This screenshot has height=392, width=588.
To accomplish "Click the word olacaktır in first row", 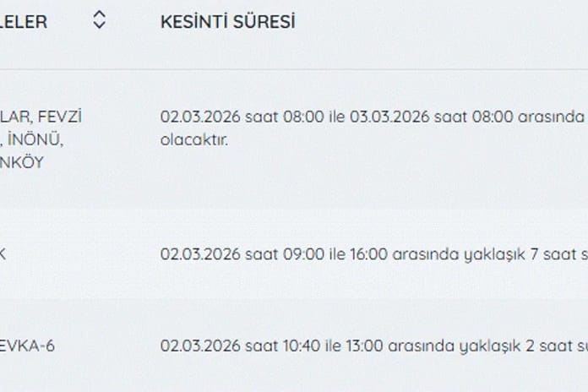I will (193, 139).
